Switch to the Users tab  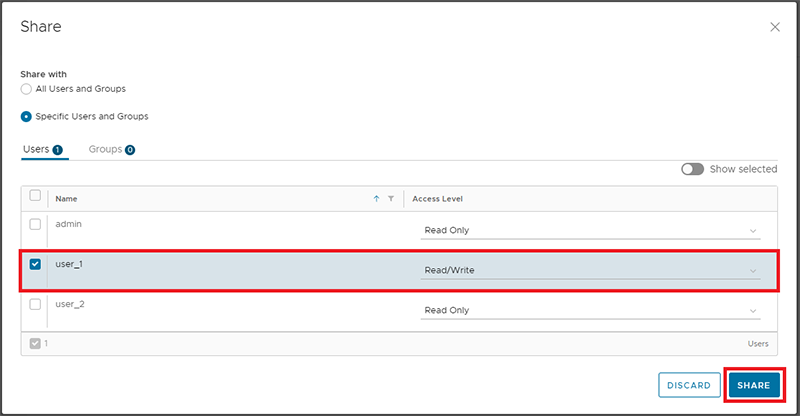click(43, 149)
